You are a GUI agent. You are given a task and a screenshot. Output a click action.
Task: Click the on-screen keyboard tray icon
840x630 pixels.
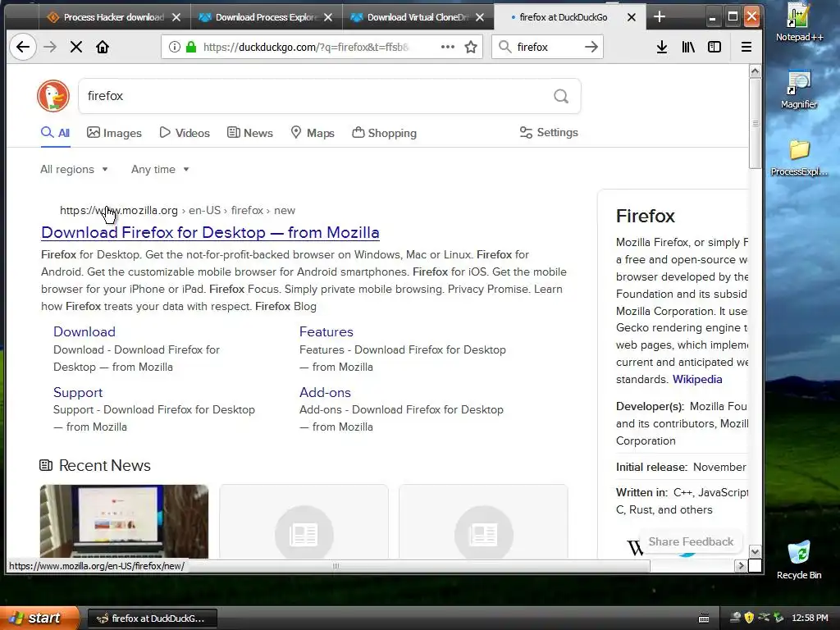pyautogui.click(x=704, y=619)
